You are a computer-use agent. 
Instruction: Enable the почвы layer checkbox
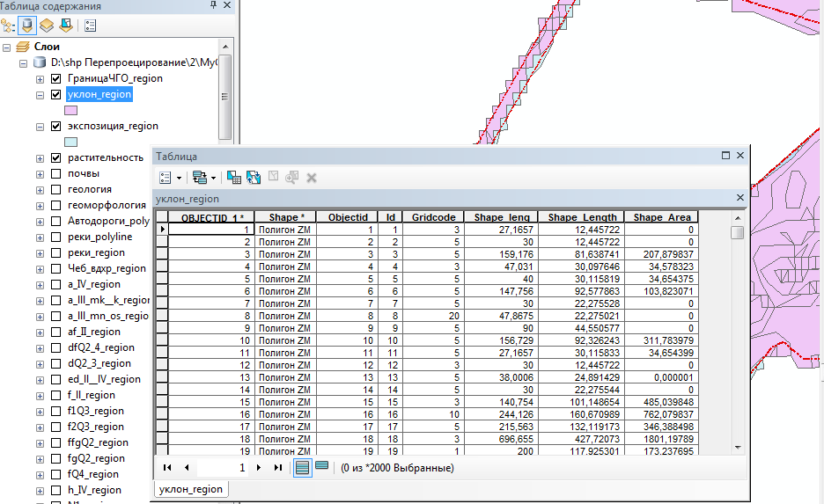tap(56, 173)
